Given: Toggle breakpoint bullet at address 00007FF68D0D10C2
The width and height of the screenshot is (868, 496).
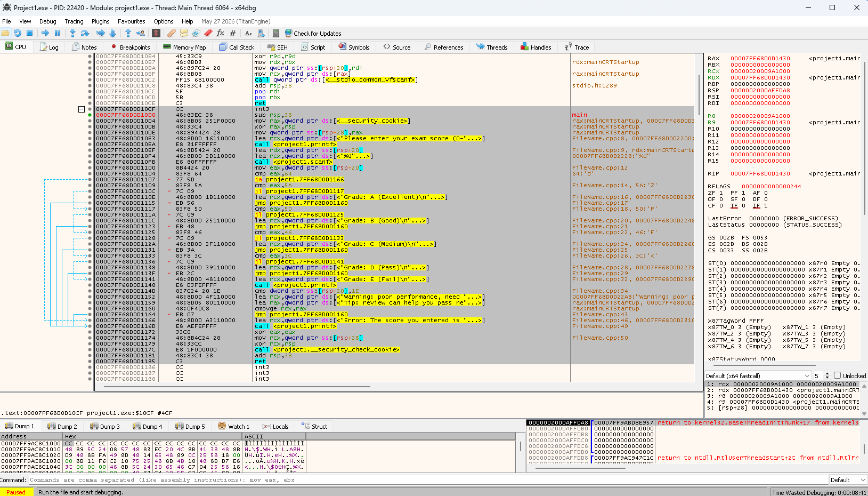Looking at the screenshot, I should coord(90,79).
